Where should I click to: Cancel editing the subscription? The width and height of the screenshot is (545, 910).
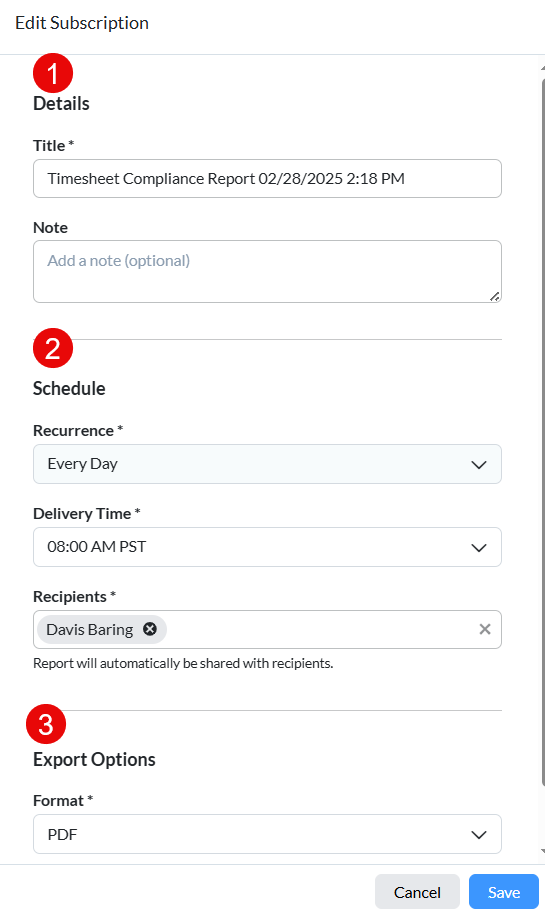(417, 892)
